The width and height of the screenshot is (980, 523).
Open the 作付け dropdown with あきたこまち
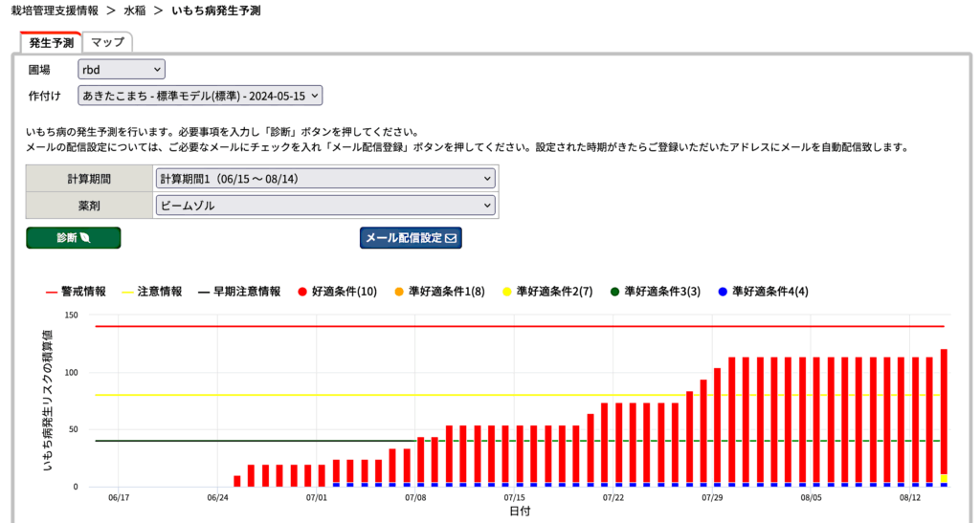201,96
